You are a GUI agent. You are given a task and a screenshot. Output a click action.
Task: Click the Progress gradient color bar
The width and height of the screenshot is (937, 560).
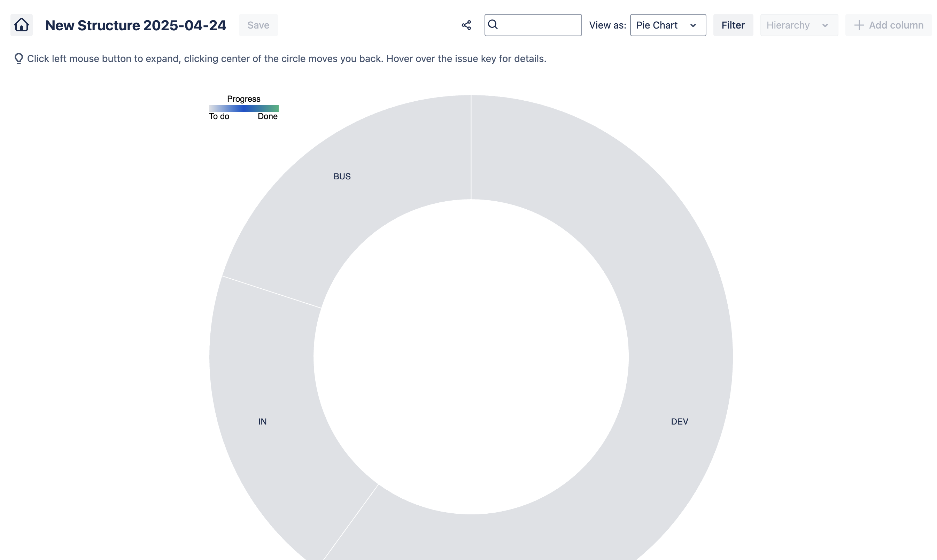point(243,109)
